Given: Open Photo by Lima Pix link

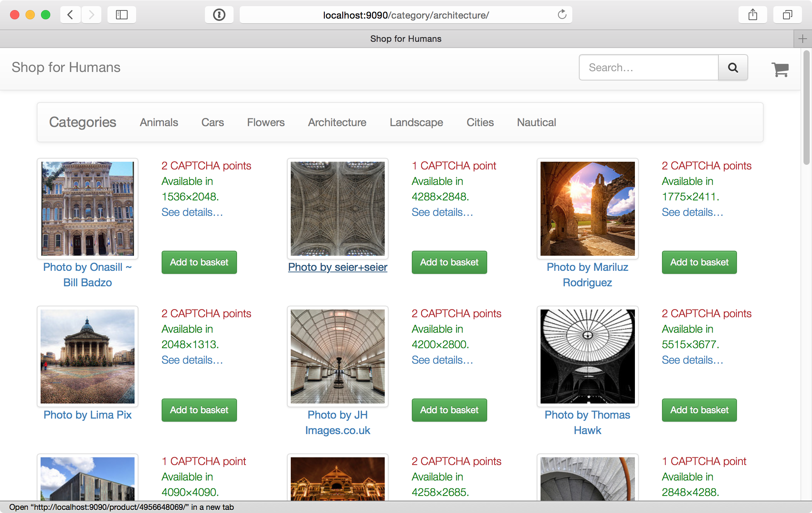Looking at the screenshot, I should pos(88,415).
